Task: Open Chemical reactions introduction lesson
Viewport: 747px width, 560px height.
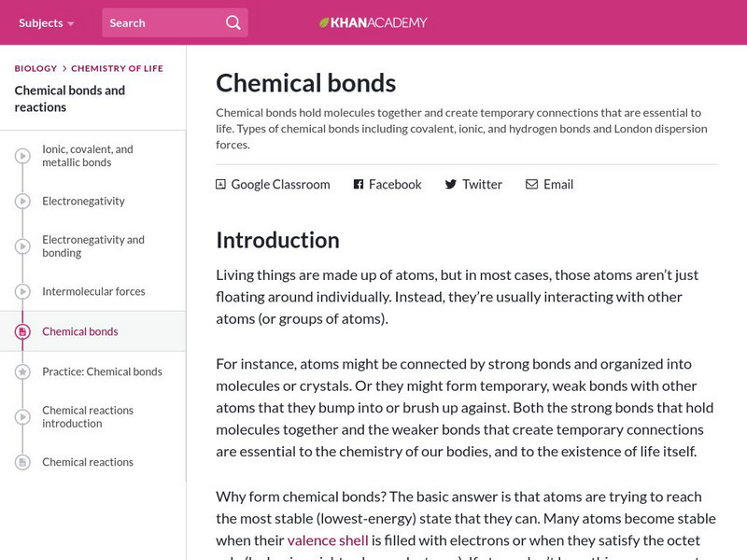Action: point(87,416)
